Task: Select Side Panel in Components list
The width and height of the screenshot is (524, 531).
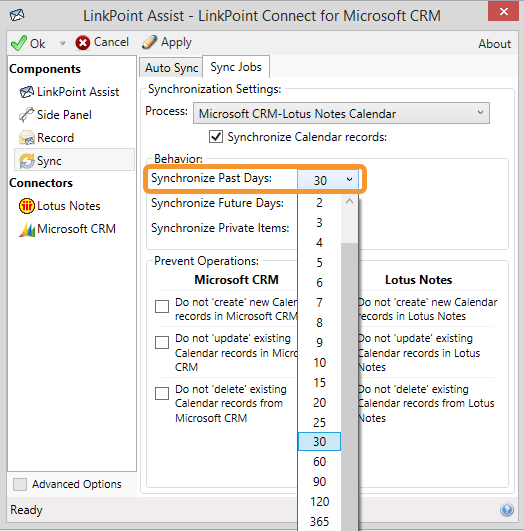Action: (x=64, y=115)
